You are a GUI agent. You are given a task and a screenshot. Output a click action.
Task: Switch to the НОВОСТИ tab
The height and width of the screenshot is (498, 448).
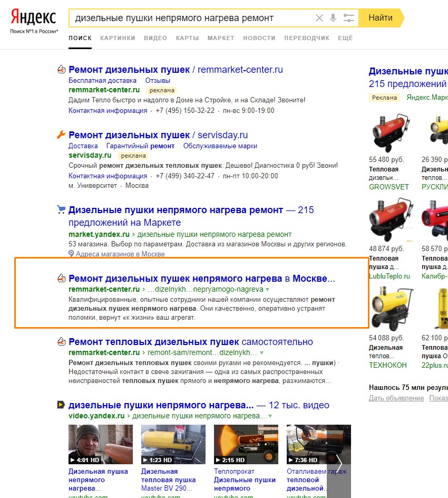(259, 38)
